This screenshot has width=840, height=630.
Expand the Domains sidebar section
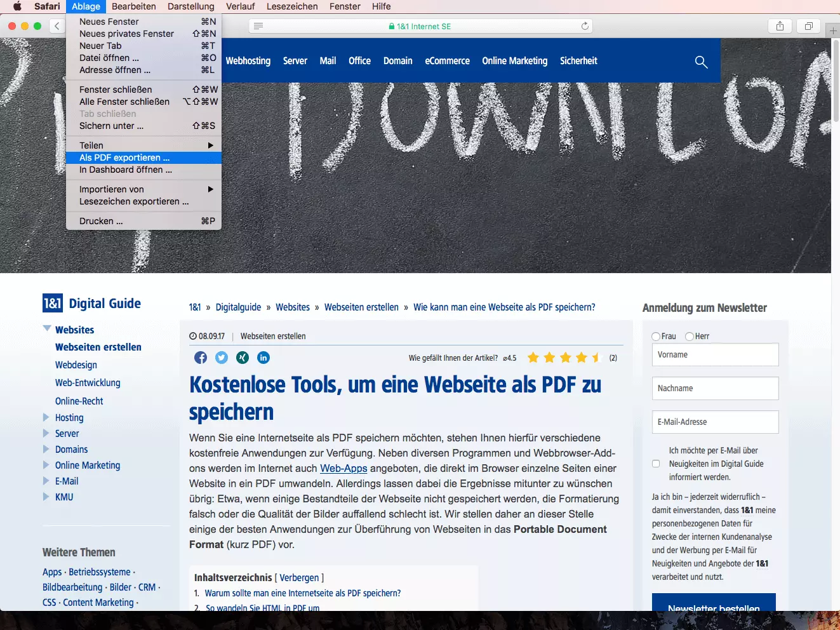click(x=46, y=449)
